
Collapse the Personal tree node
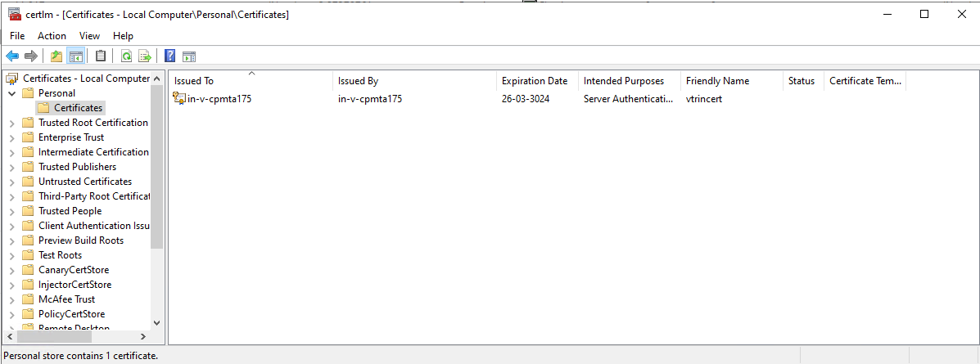click(x=12, y=93)
